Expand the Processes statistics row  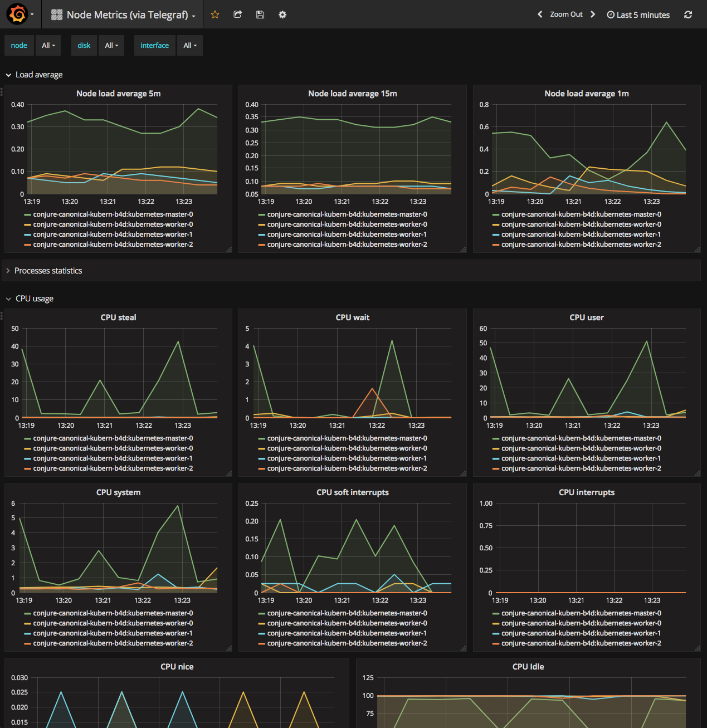click(48, 271)
